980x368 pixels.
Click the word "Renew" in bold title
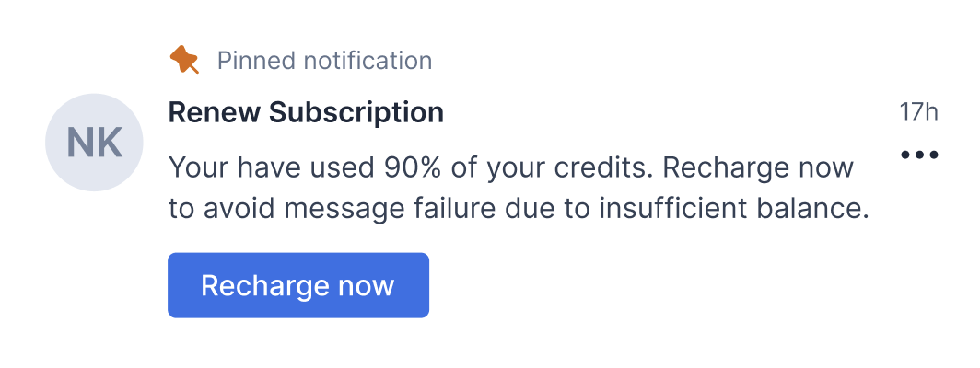215,113
